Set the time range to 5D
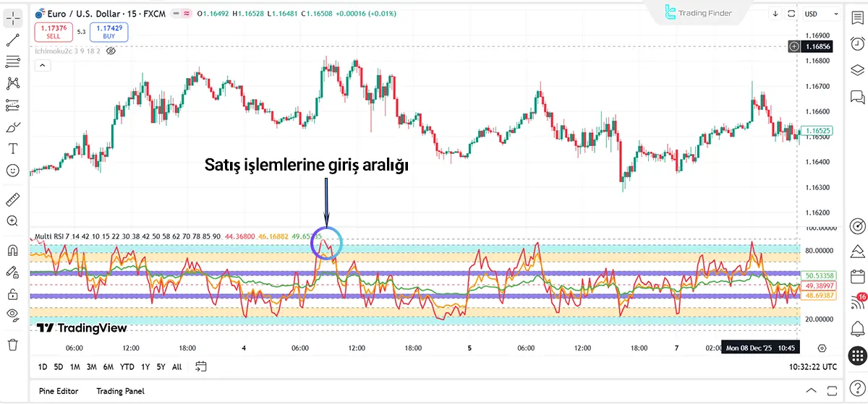 coord(59,367)
